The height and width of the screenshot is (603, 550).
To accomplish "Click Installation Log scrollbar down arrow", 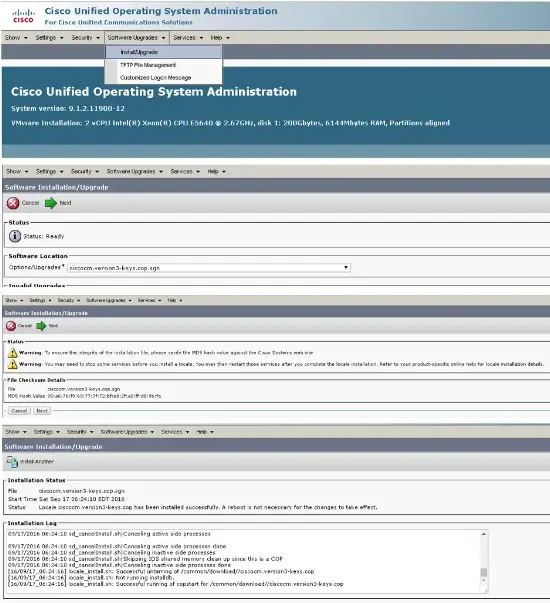I will (484, 581).
